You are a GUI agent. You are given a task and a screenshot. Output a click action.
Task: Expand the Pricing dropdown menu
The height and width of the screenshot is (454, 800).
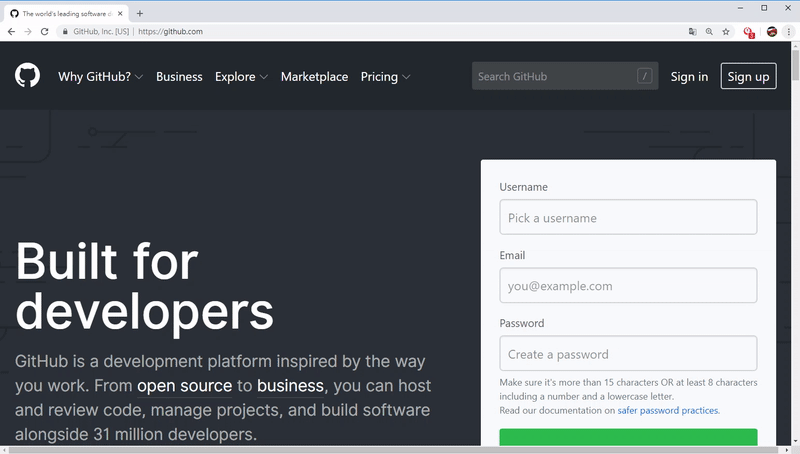[x=385, y=77]
